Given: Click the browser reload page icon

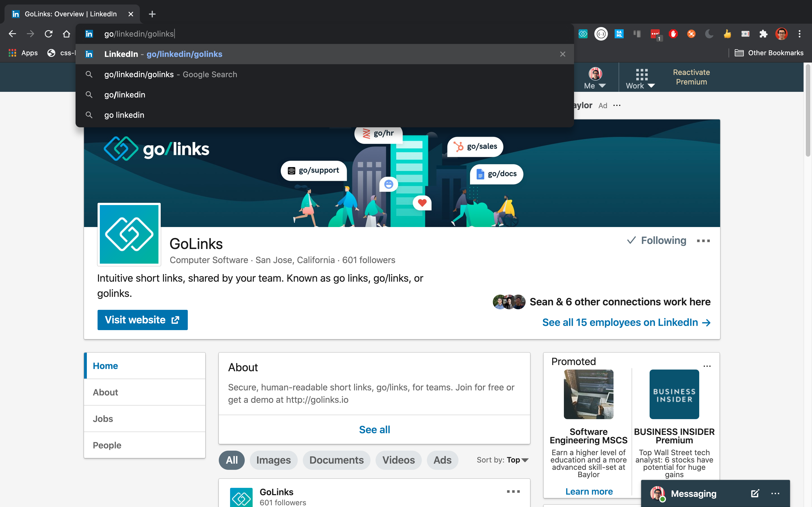Looking at the screenshot, I should tap(49, 34).
